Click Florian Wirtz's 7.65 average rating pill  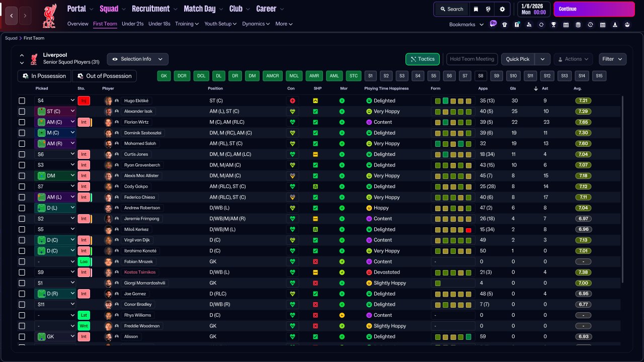click(x=584, y=122)
